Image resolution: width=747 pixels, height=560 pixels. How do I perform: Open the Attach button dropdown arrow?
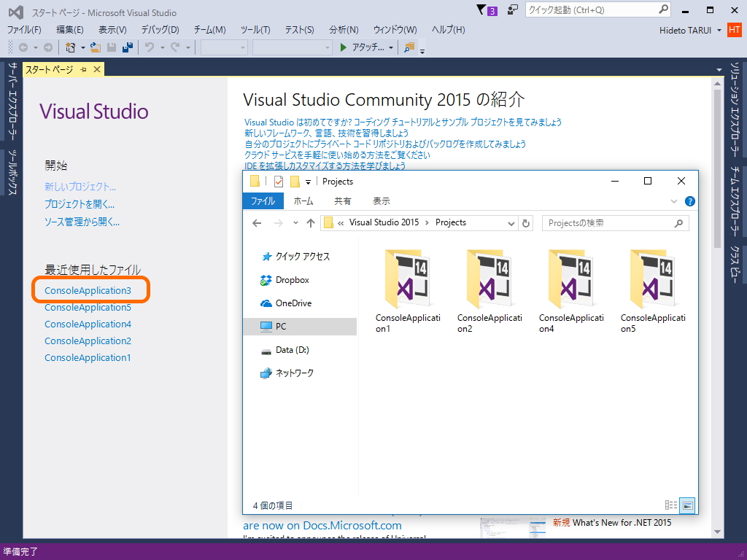coord(391,47)
